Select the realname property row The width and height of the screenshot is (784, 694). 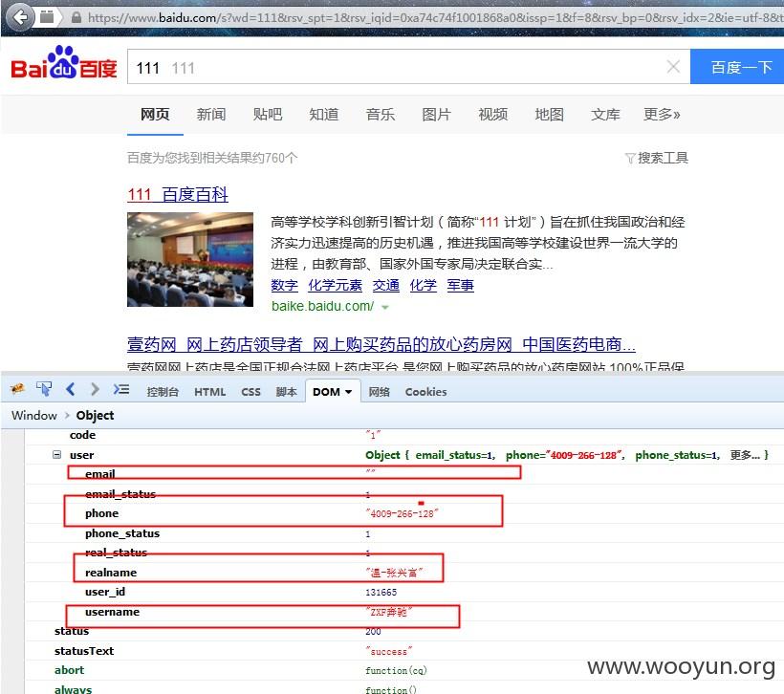[404, 573]
